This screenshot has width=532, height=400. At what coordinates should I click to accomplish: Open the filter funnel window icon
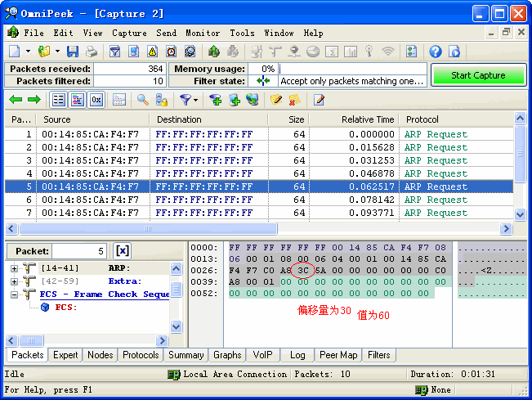tap(115, 52)
